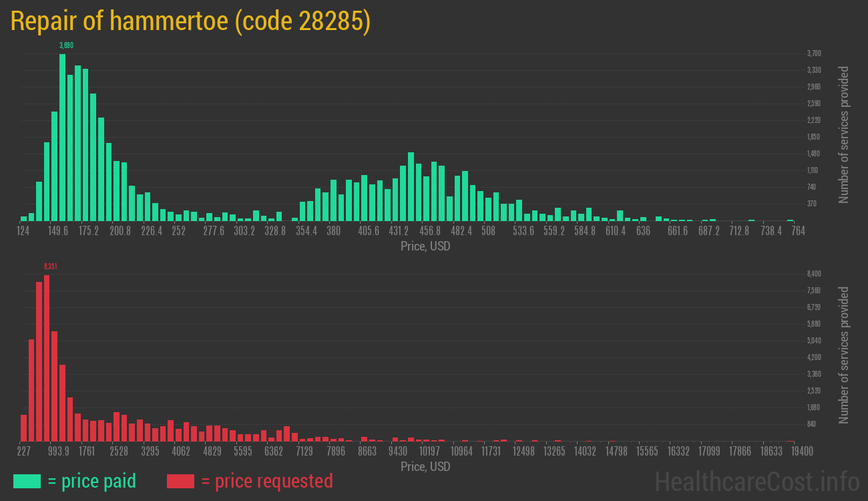Click the 764 tick on green chart axis
Screen dimensions: 868x501
pyautogui.click(x=797, y=231)
